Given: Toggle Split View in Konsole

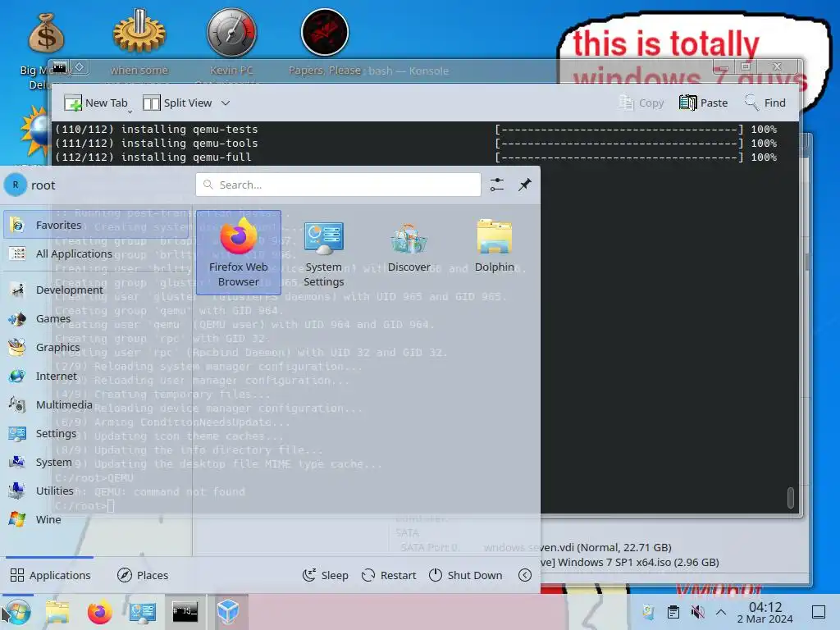Looking at the screenshot, I should (x=177, y=103).
